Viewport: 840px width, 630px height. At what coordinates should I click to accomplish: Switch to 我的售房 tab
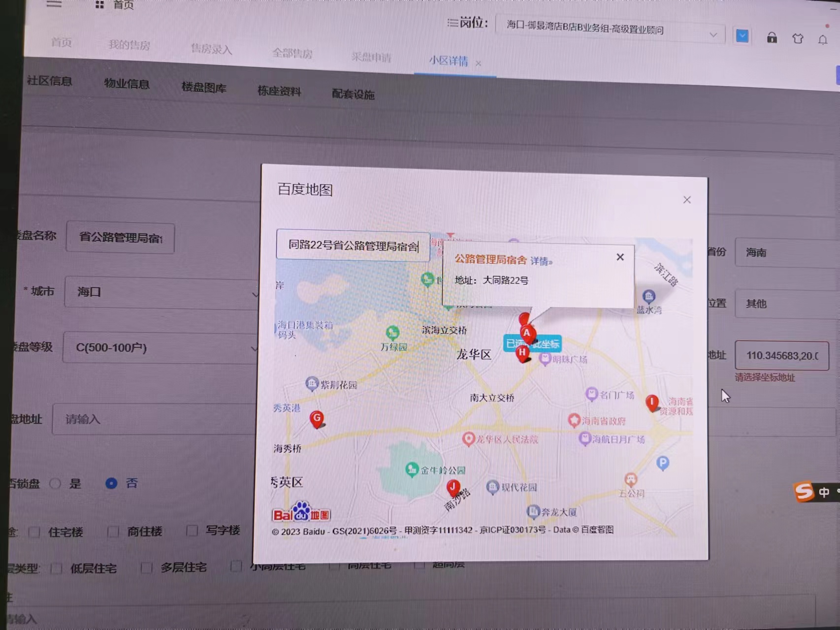click(129, 45)
